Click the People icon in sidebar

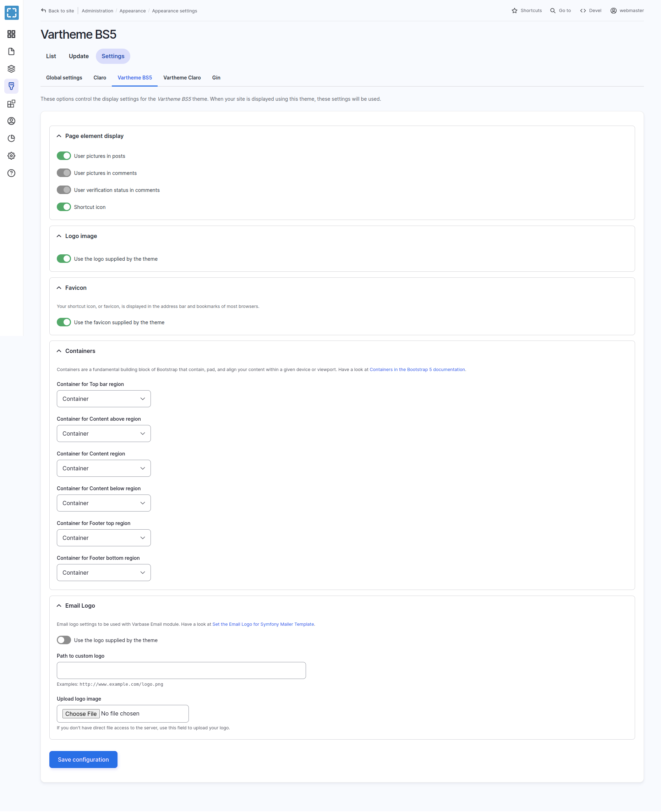[x=11, y=121]
